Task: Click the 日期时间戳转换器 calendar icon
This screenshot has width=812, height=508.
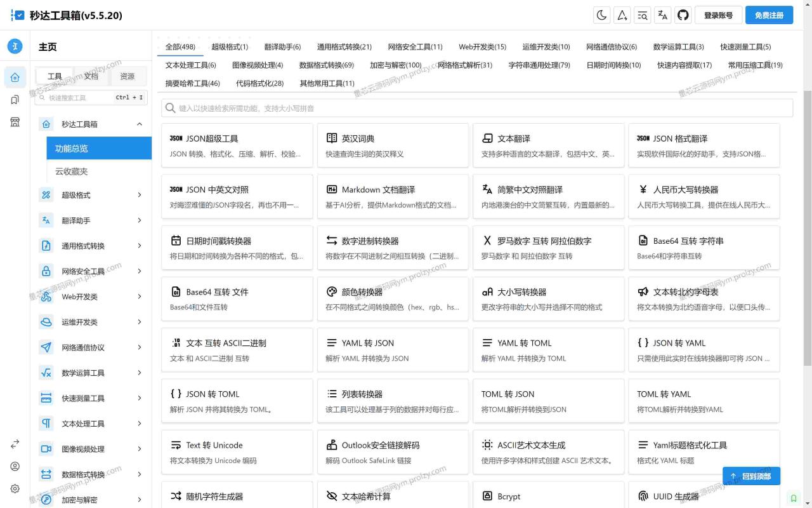Action: coord(176,241)
